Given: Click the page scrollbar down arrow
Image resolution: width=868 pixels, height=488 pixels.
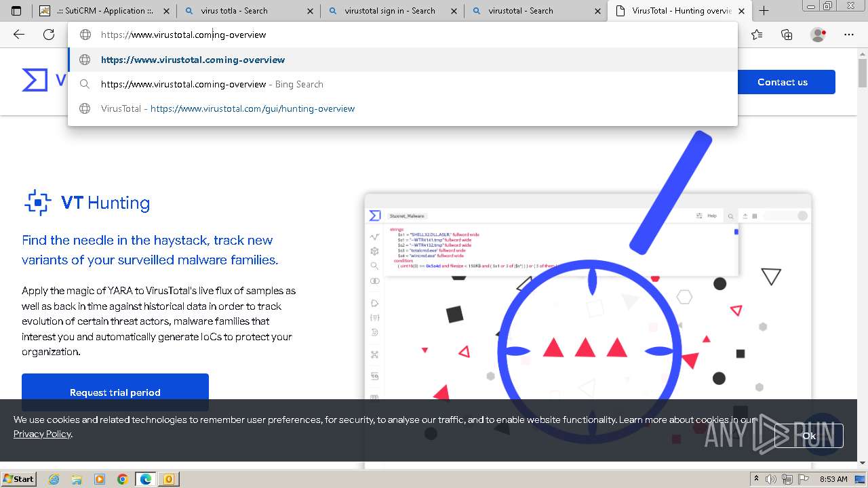Looking at the screenshot, I should pyautogui.click(x=863, y=462).
